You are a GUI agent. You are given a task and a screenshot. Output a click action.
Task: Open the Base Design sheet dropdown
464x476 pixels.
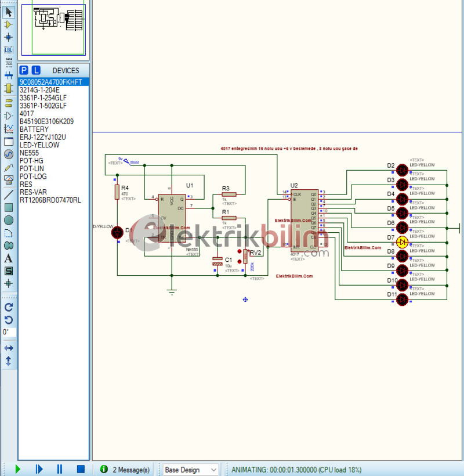tap(212, 469)
